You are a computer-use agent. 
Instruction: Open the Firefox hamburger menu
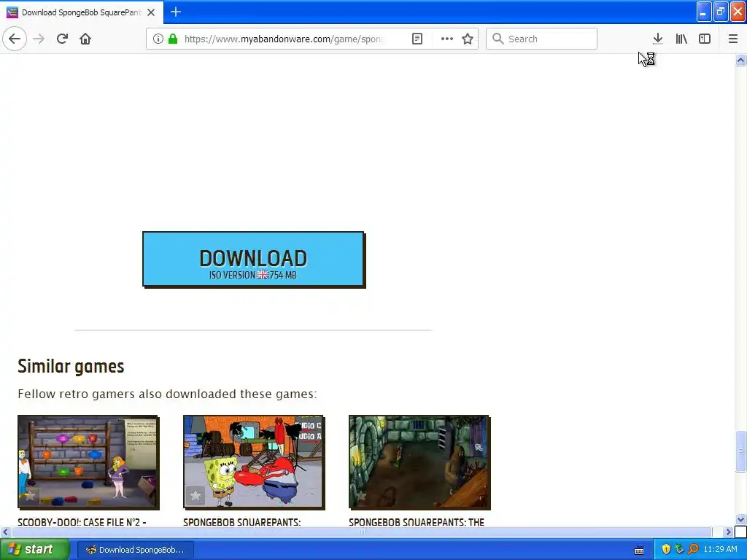(x=732, y=39)
